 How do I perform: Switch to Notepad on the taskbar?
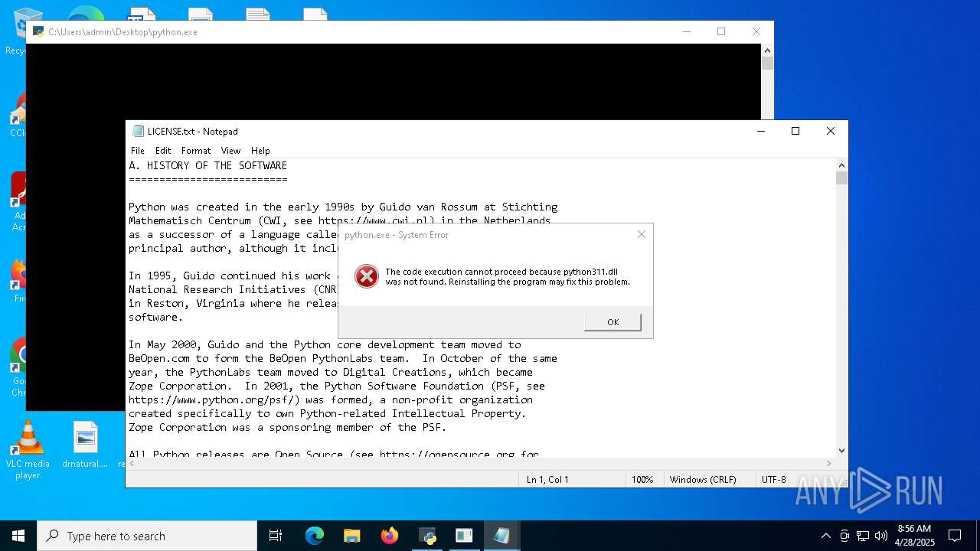[x=501, y=536]
